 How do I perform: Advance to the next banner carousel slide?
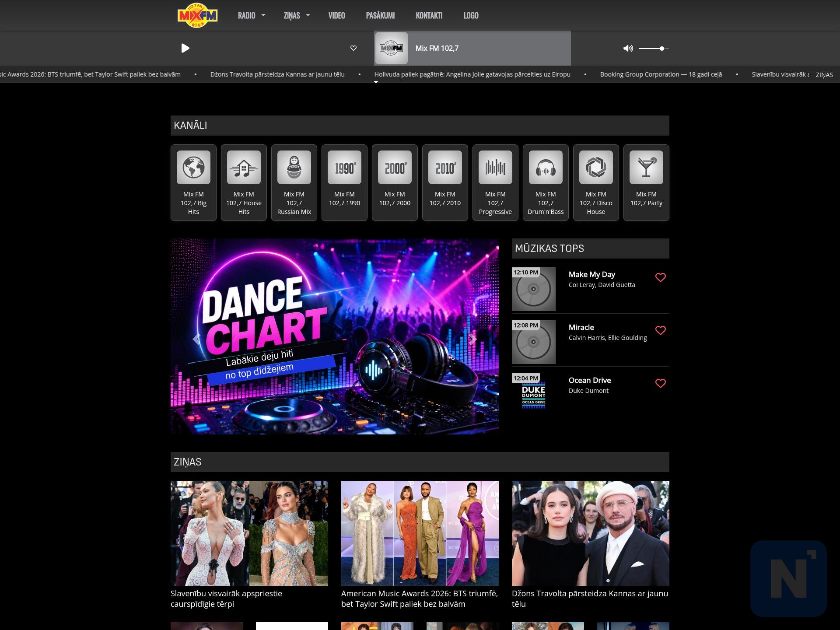tap(473, 339)
